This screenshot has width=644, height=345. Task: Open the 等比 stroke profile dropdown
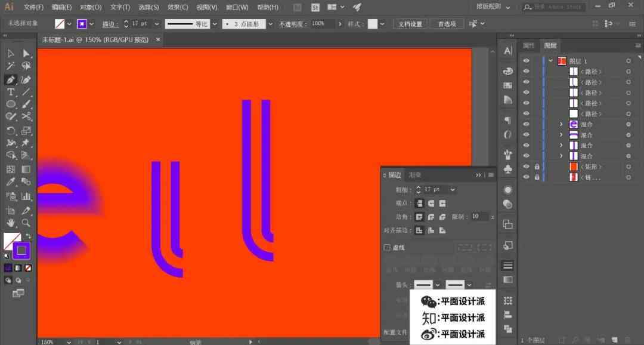tap(215, 24)
